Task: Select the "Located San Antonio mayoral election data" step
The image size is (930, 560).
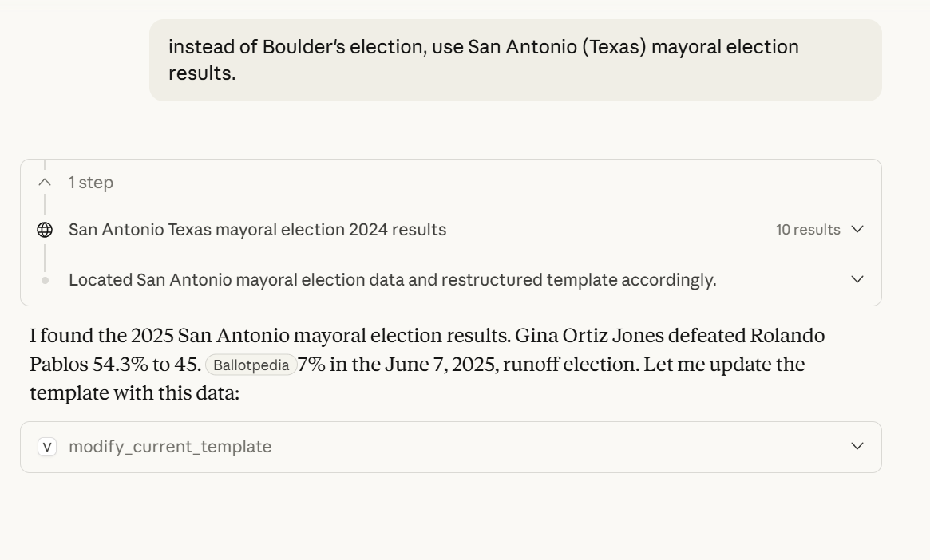Action: tap(392, 280)
